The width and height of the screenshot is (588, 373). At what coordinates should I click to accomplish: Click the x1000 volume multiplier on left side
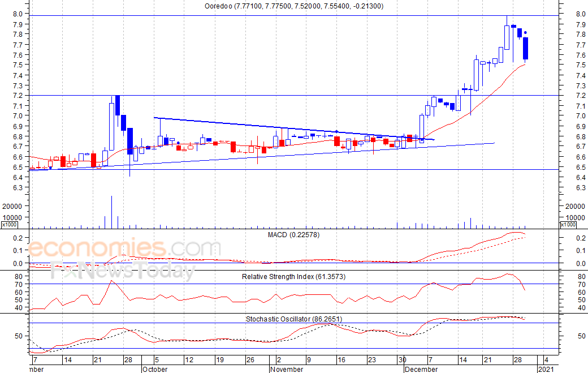pos(10,224)
